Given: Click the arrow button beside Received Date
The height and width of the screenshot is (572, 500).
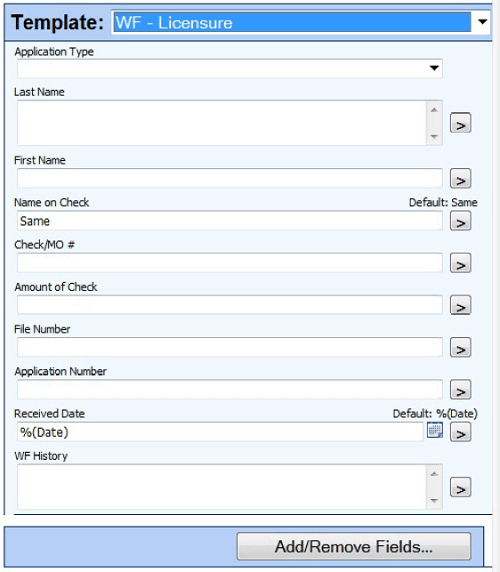Looking at the screenshot, I should (460, 432).
